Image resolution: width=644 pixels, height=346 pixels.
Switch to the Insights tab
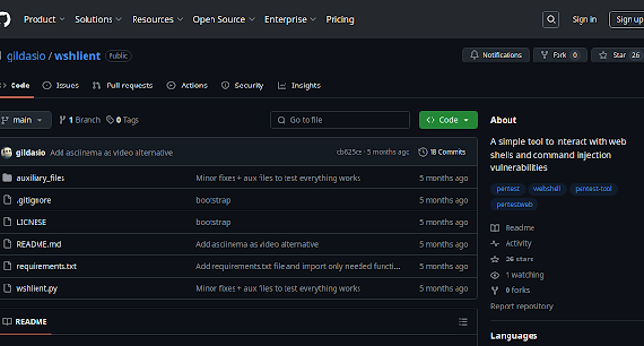click(299, 86)
